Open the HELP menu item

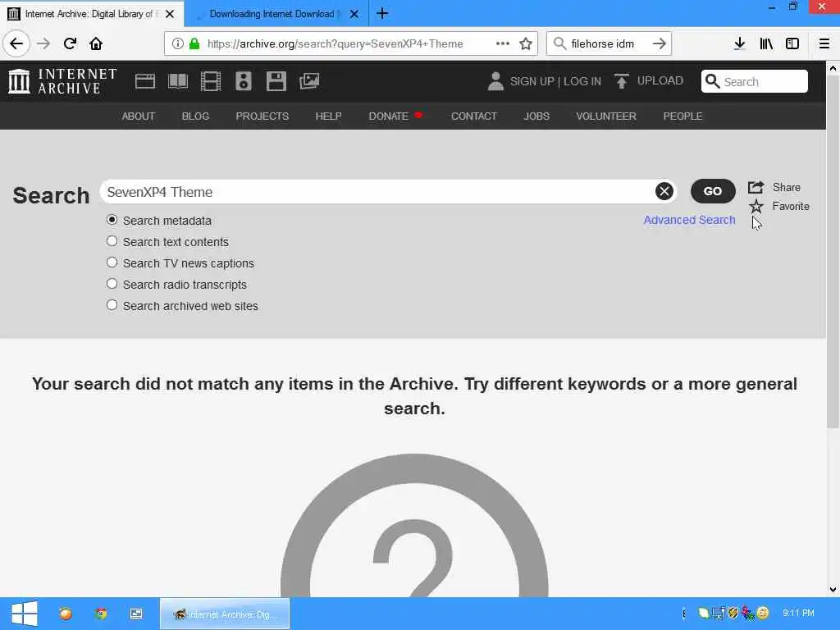(x=328, y=116)
